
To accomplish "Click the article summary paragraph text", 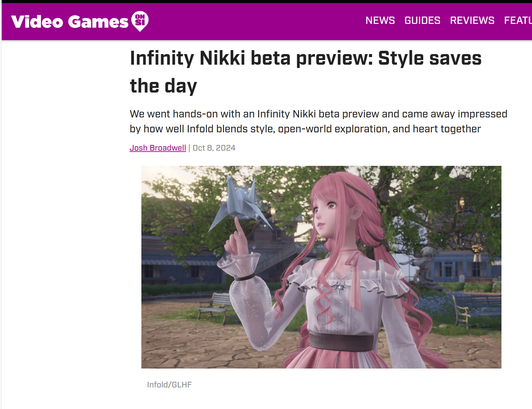I will click(318, 121).
